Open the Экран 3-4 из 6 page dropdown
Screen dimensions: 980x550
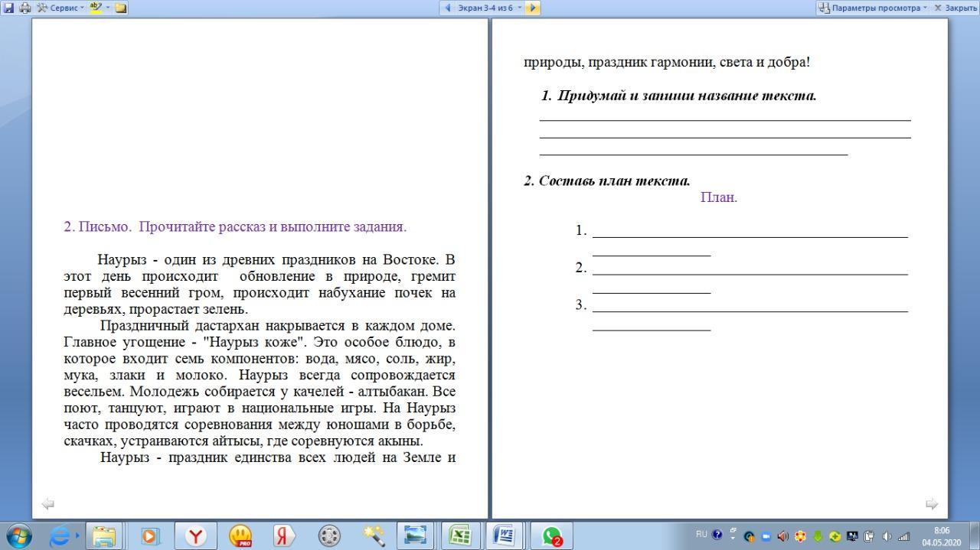click(490, 8)
